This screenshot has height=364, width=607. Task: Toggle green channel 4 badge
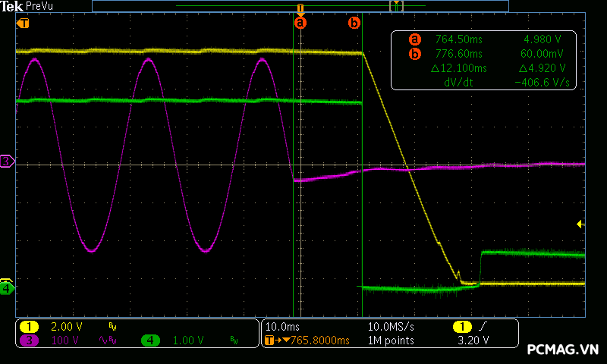pyautogui.click(x=150, y=340)
